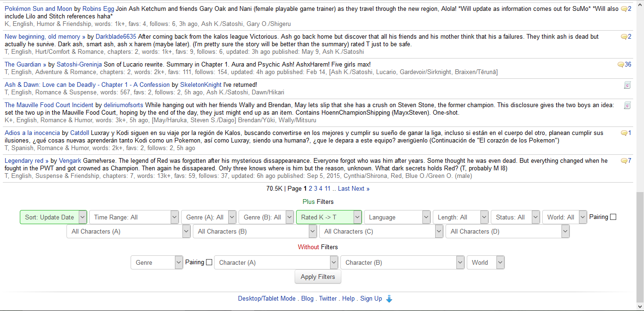
Task: Open the Help footer link
Action: [x=348, y=299]
